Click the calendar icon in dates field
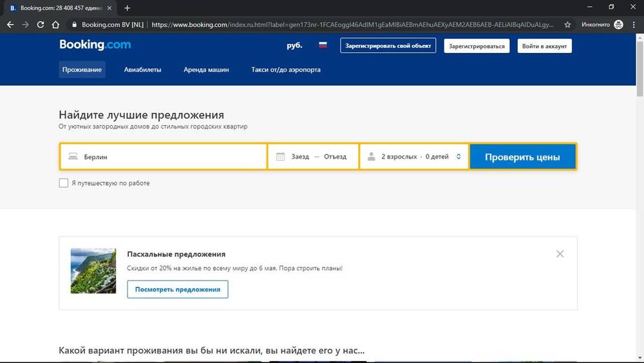644x363 pixels. click(x=281, y=156)
